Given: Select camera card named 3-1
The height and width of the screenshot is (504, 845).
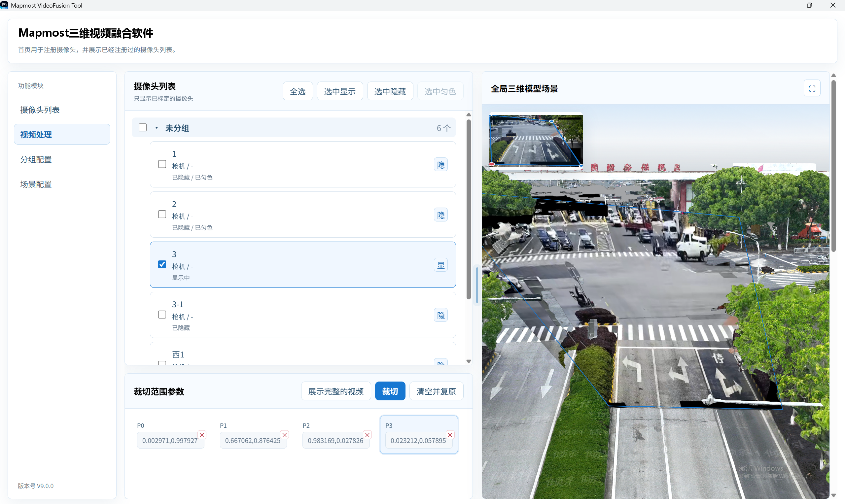Looking at the screenshot, I should [x=303, y=315].
